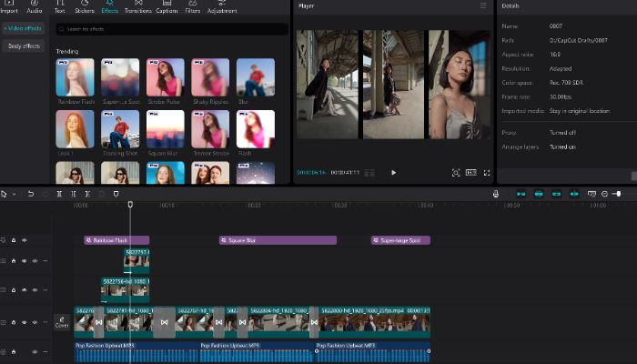The width and height of the screenshot is (637, 364).
Task: Delete right of playhead with trim-right icon
Action: pos(87,194)
